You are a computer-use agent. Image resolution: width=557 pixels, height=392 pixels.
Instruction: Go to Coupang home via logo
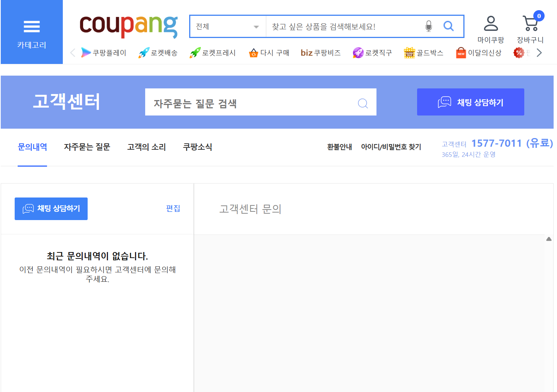129,26
